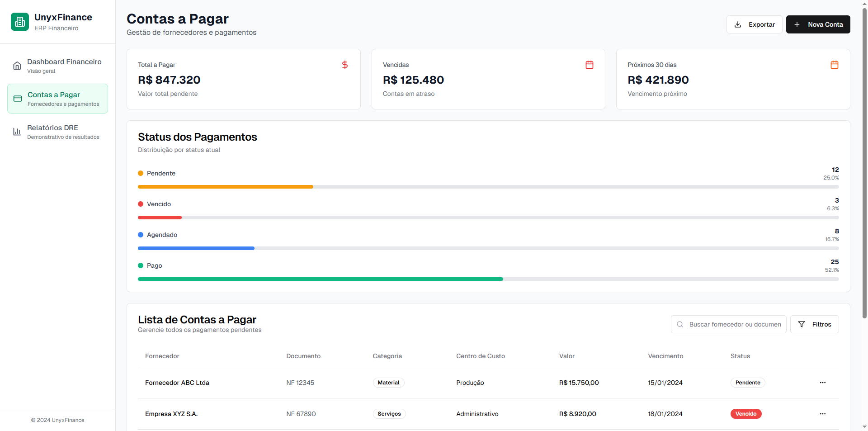
Task: Click due date 15/01/2024
Action: [665, 383]
